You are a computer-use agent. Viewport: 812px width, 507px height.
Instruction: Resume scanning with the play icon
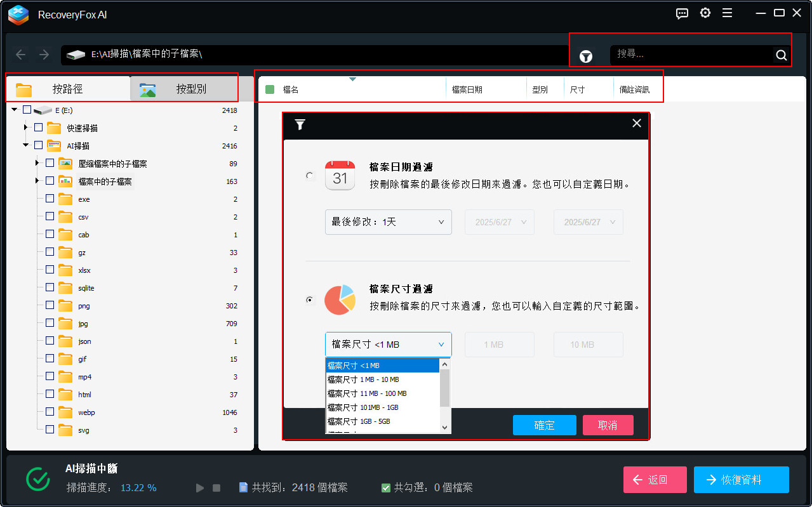199,487
